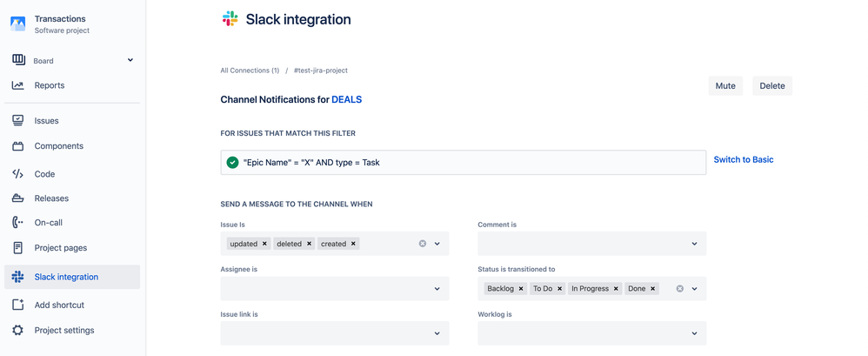Click the Add shortcut icon
This screenshot has height=356, width=868.
pos(17,305)
